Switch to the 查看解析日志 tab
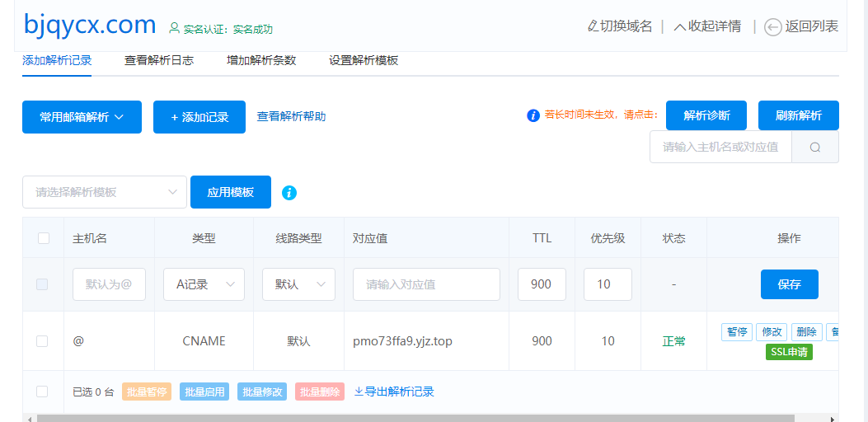This screenshot has width=868, height=422. [159, 60]
